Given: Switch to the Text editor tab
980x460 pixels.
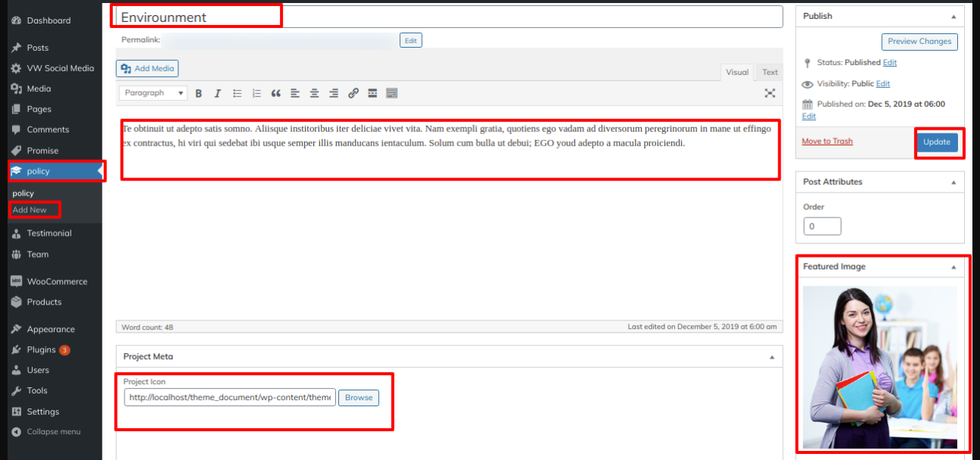Looking at the screenshot, I should tap(770, 72).
